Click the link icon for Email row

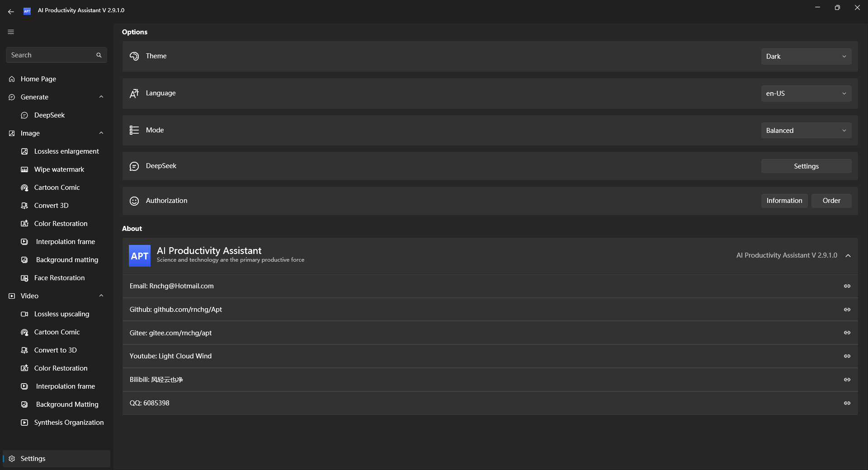pyautogui.click(x=847, y=286)
